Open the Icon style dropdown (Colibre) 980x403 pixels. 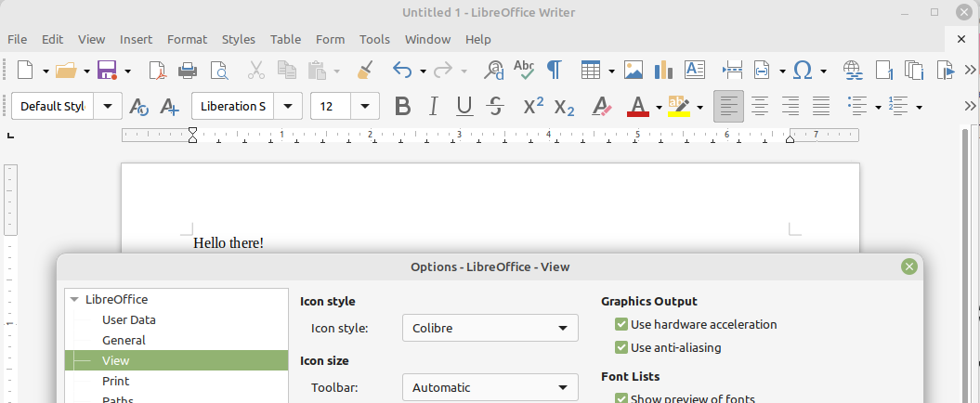pos(490,328)
